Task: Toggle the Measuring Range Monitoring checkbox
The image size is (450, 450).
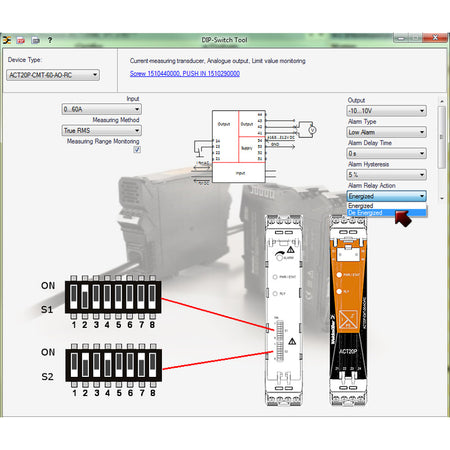Action: (x=137, y=150)
